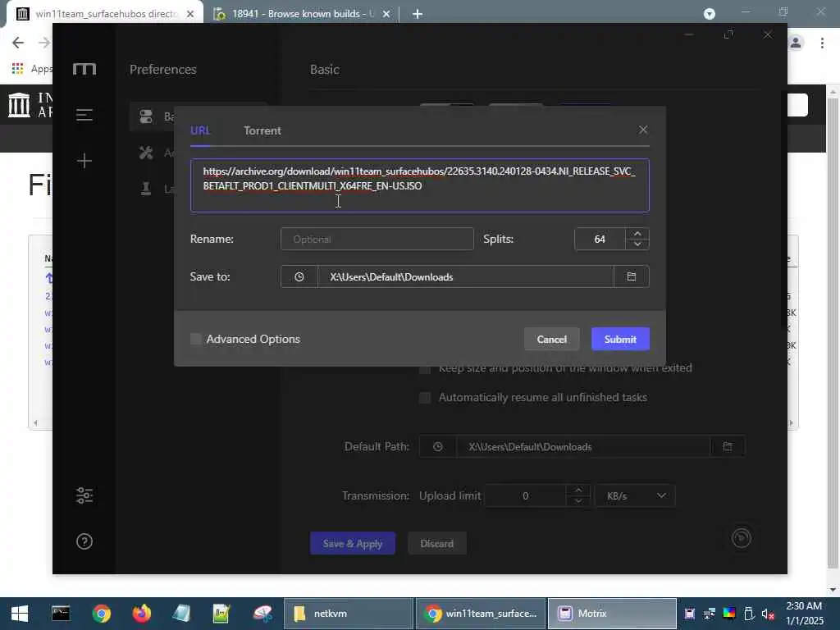Click the folder icon beside Default Path

tap(728, 447)
